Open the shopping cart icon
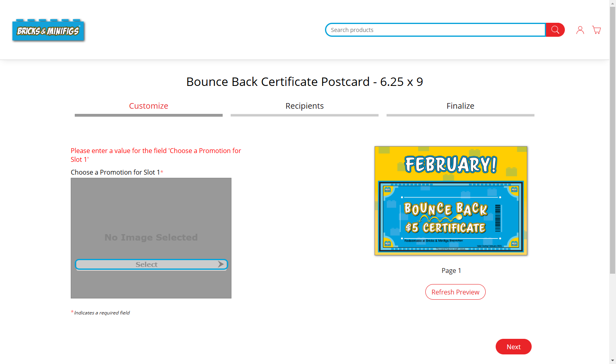Screen dimensions: 616x364 (596, 30)
